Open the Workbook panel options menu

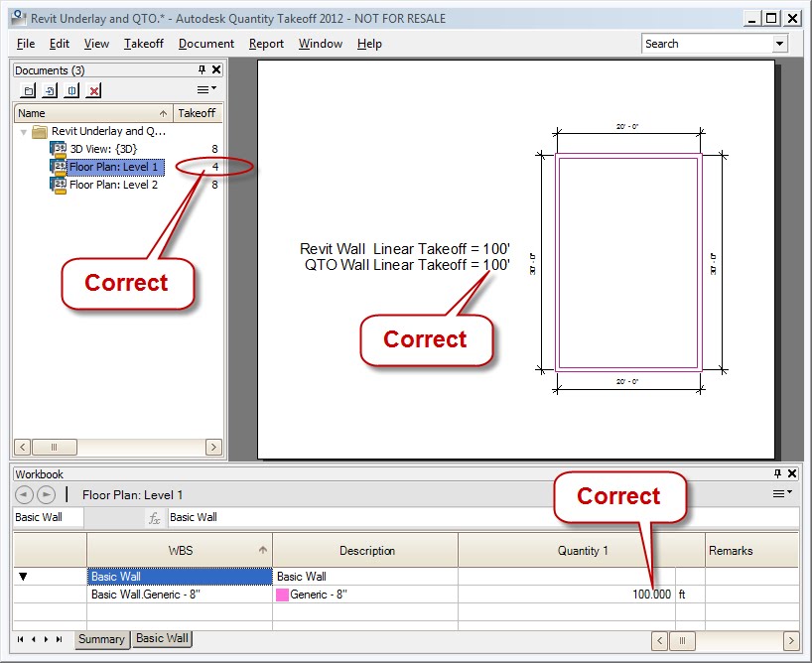tap(782, 493)
